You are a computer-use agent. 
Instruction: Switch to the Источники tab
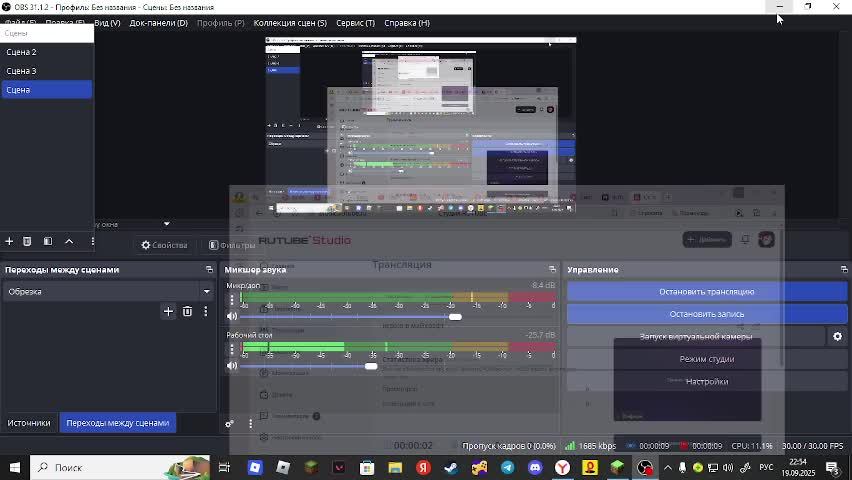(29, 423)
